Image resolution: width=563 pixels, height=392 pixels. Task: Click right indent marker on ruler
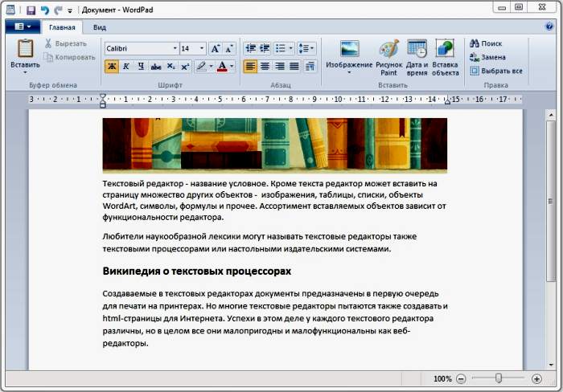pyautogui.click(x=447, y=100)
